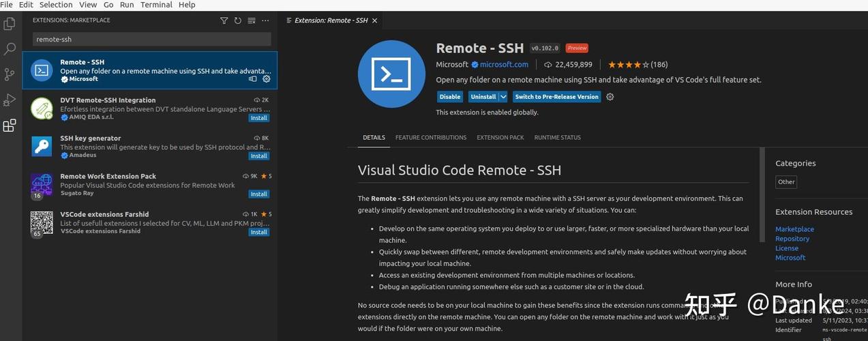
Task: Open the manage gear beside Pre-Release button
Action: point(610,97)
